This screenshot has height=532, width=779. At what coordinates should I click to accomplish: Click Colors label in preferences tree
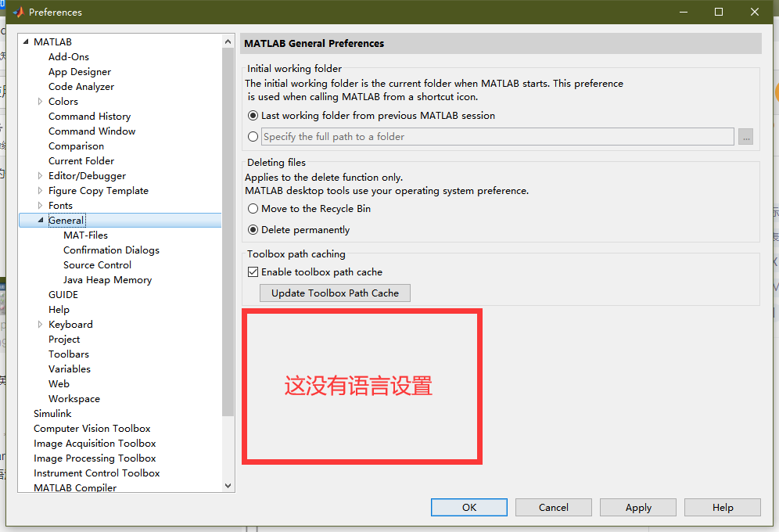pos(63,102)
